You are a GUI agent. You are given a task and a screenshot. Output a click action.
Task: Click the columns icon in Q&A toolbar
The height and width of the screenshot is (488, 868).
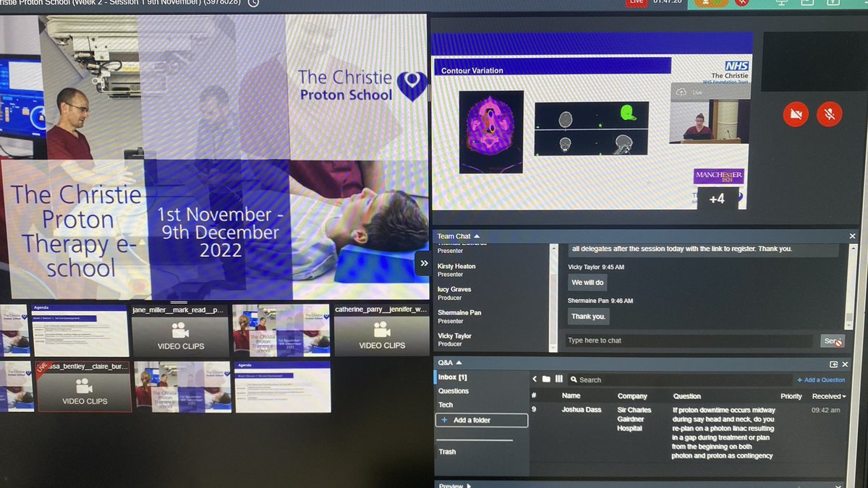558,380
